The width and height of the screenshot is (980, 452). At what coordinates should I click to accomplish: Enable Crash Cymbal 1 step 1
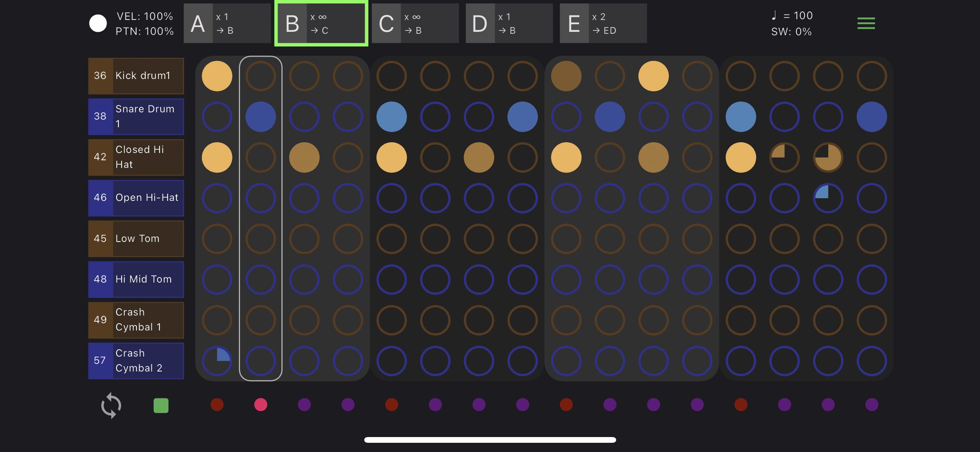217,320
